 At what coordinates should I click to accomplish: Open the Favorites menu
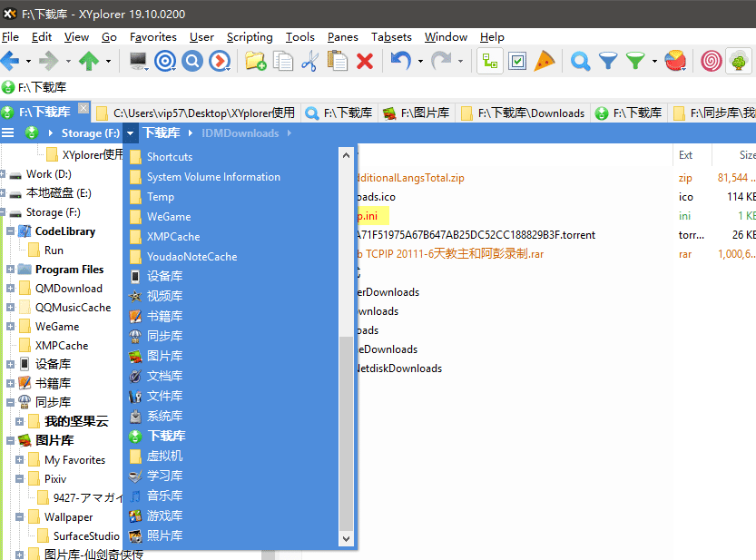coord(152,37)
